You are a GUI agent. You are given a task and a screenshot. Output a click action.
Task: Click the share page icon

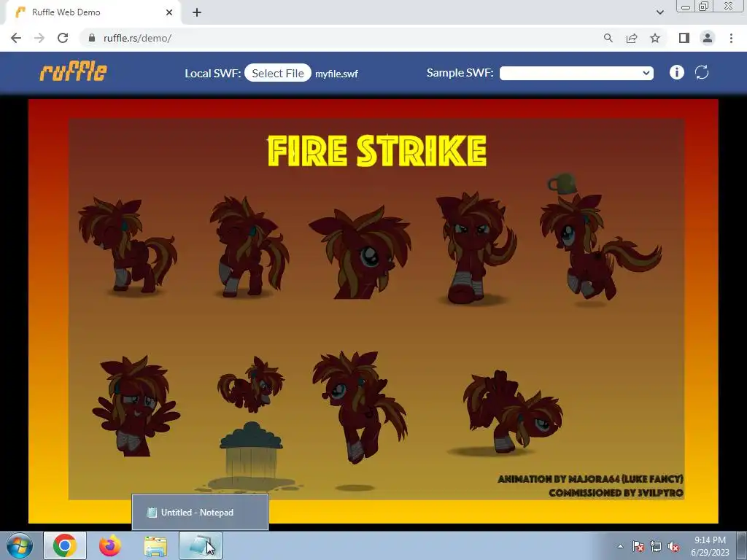tap(632, 38)
